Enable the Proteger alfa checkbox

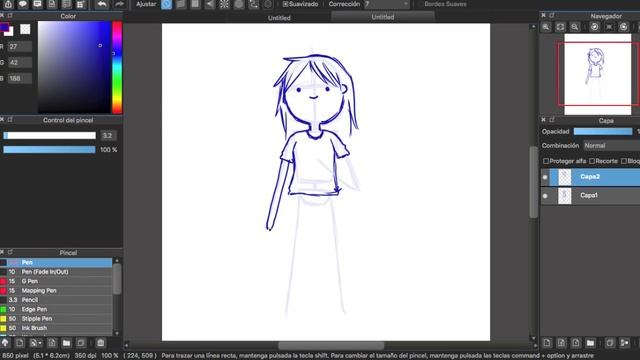pos(546,161)
